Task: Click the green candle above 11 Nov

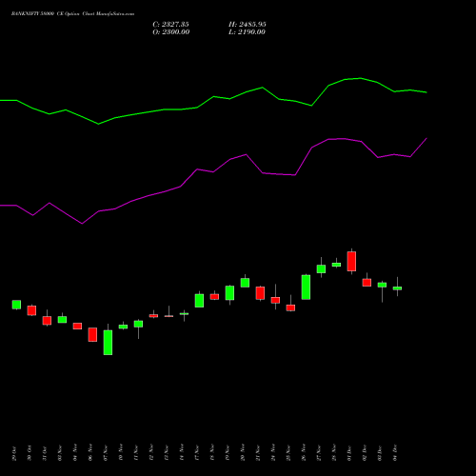Action: 138,324
